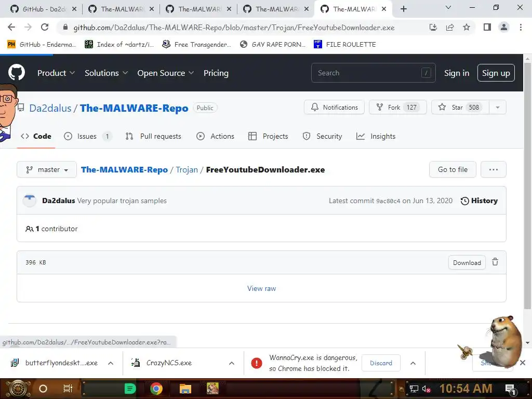
Task: Open Chrome side panel icon
Action: tap(487, 27)
